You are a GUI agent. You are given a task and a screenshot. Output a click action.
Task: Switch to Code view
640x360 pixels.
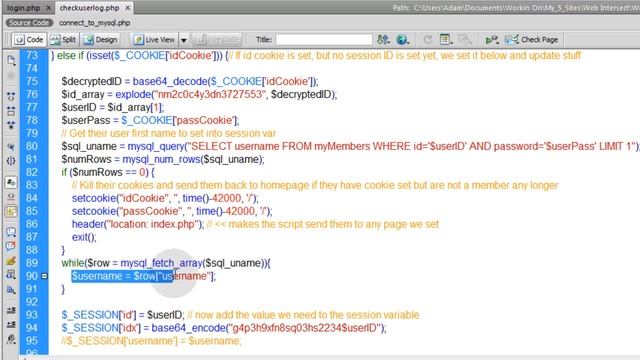[x=29, y=40]
